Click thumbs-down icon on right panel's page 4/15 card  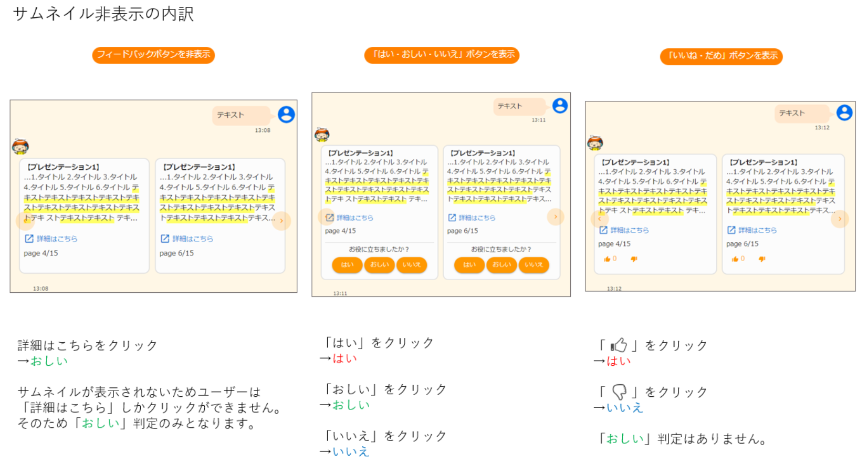pos(634,259)
